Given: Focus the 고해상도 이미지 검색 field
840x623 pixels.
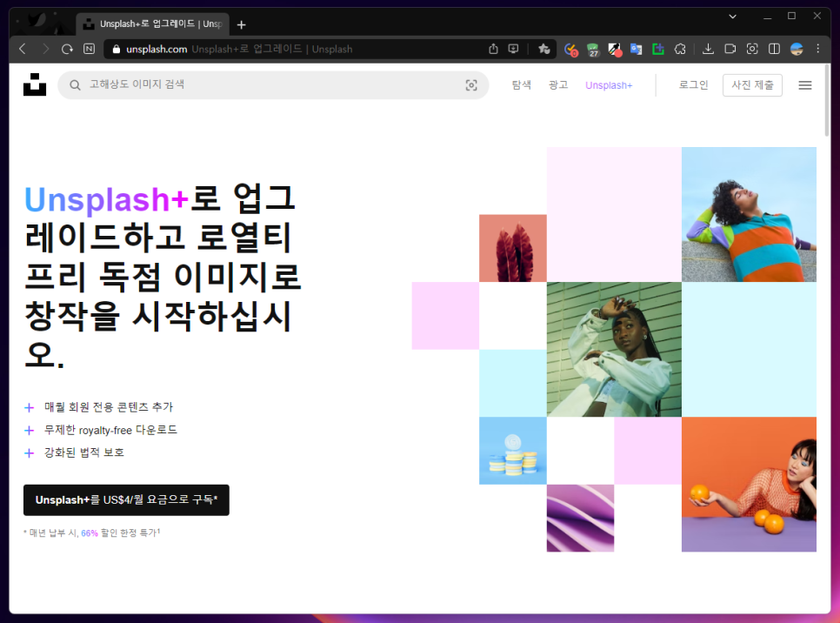Looking at the screenshot, I should [273, 85].
